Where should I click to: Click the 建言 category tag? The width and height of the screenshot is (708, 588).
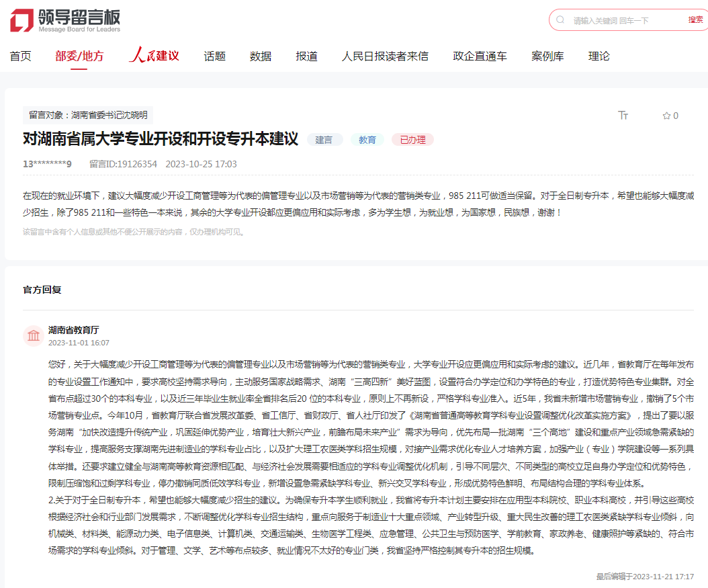tap(324, 140)
